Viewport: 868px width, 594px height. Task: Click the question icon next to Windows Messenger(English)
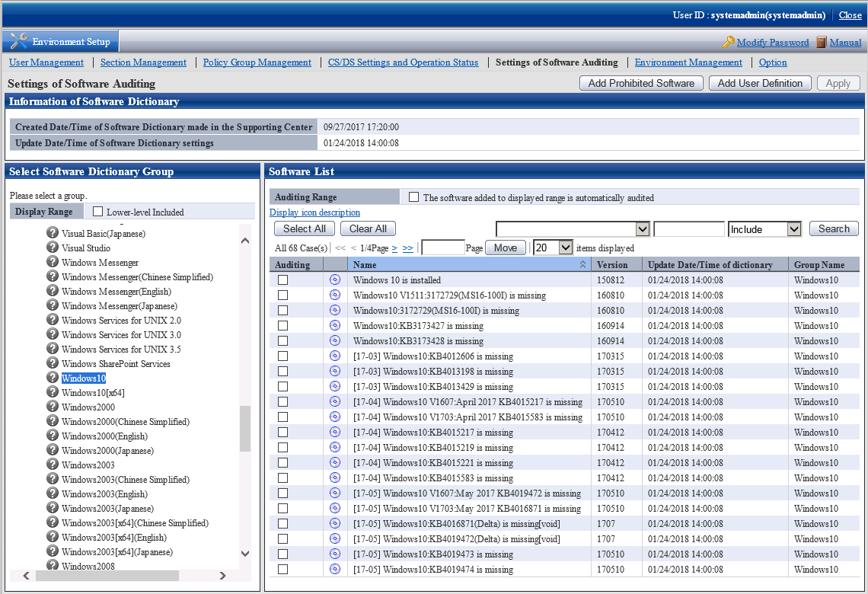(x=53, y=291)
